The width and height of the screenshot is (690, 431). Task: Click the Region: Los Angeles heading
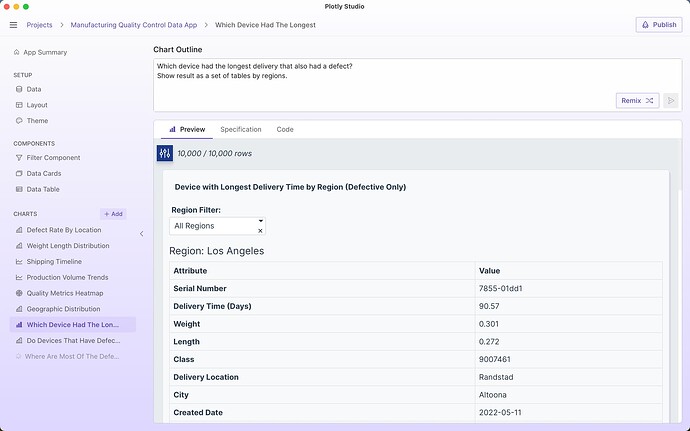tap(217, 251)
